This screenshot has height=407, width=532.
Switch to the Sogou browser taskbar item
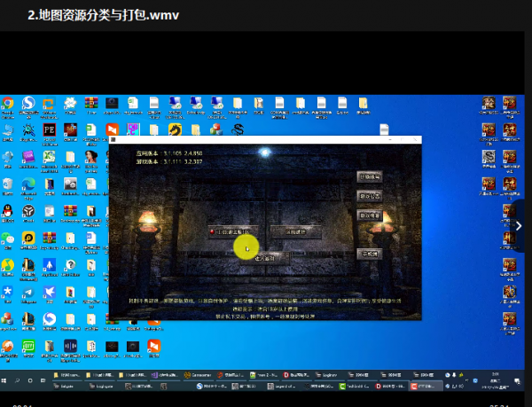tap(212, 386)
